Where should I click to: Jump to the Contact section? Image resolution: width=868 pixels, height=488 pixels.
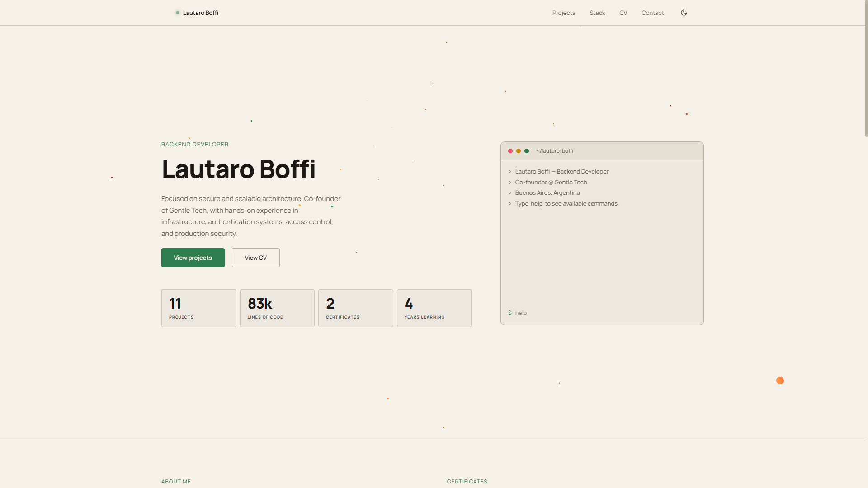[x=652, y=13]
